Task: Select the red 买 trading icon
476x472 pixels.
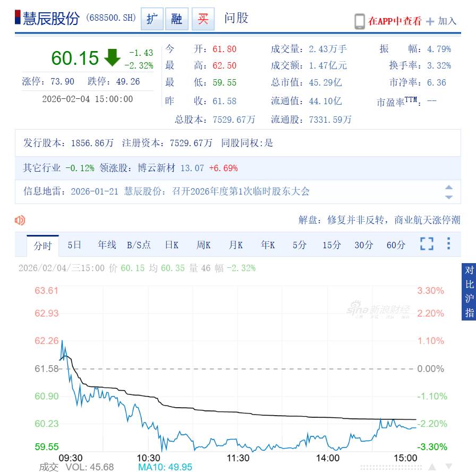Action: coord(202,18)
